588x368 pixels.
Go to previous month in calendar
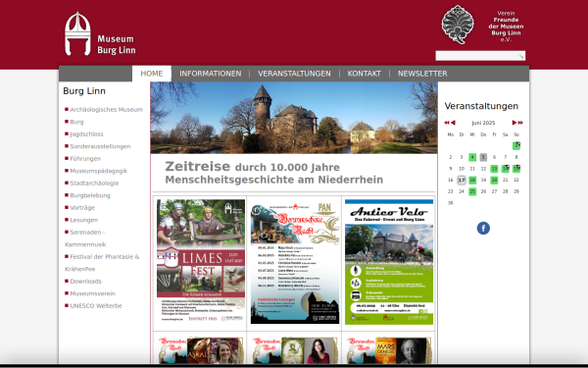(x=453, y=123)
